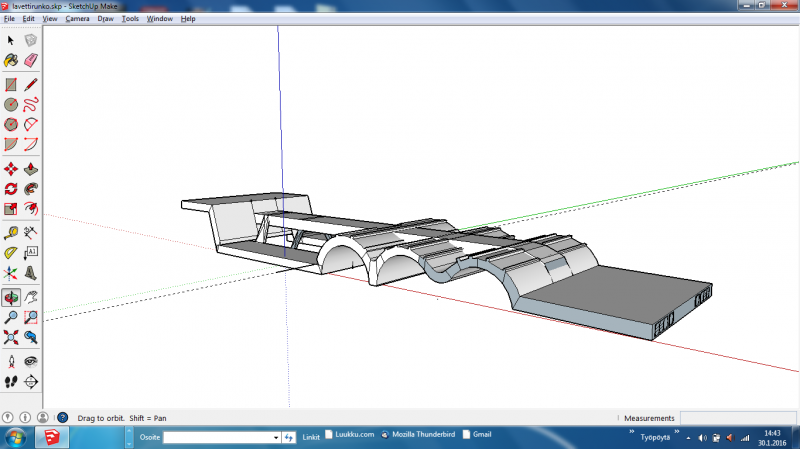
Task: Choose the Offset tool
Action: click(31, 209)
